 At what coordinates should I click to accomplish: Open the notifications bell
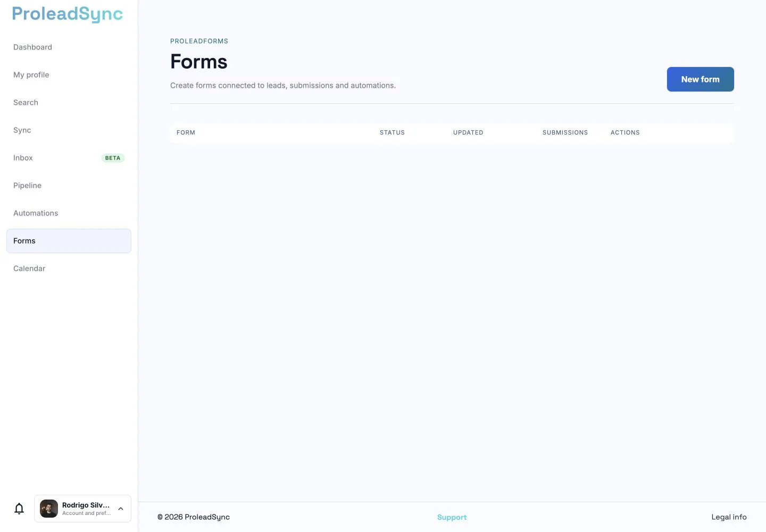point(19,509)
